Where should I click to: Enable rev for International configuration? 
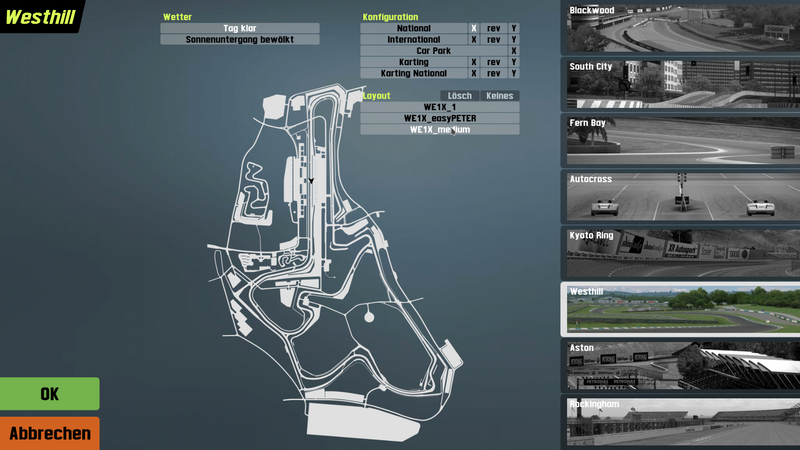click(494, 40)
